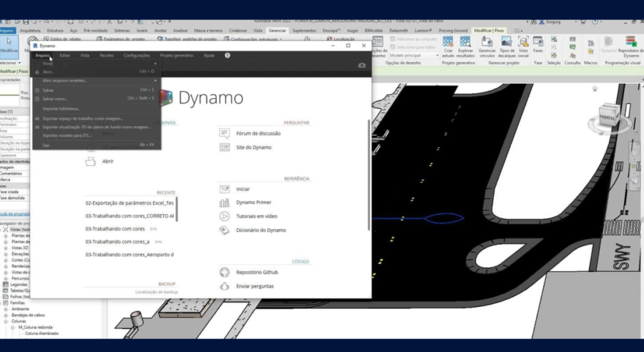The image size is (644, 352).
Task: Open the Vista menu in Dynamo
Action: pos(84,56)
